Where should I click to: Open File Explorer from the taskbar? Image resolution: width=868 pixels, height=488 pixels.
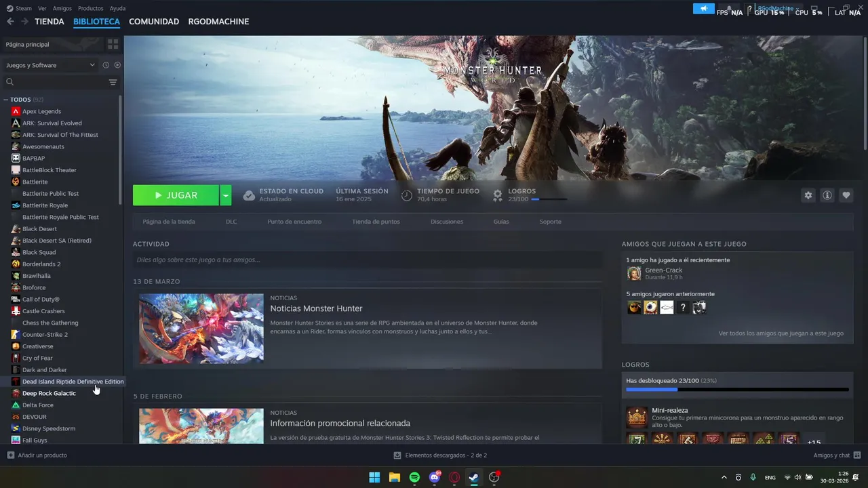click(x=395, y=477)
